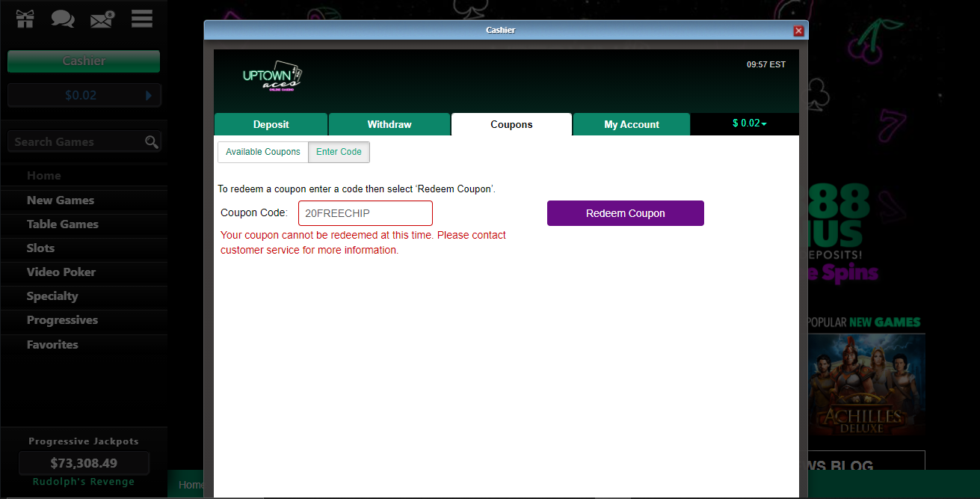980x499 pixels.
Task: Click the search magnifier icon
Action: coord(152,142)
